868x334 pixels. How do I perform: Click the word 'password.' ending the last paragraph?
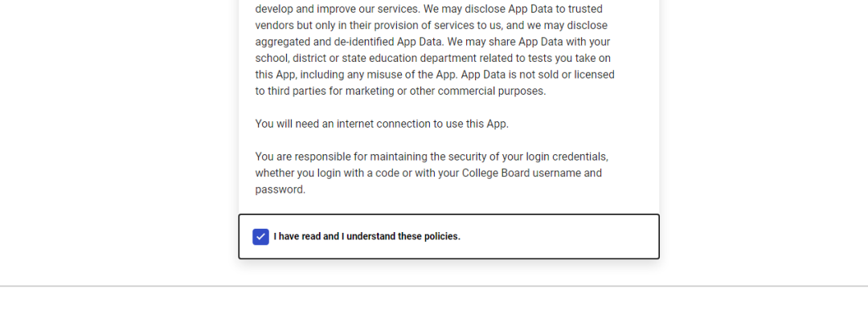(280, 189)
